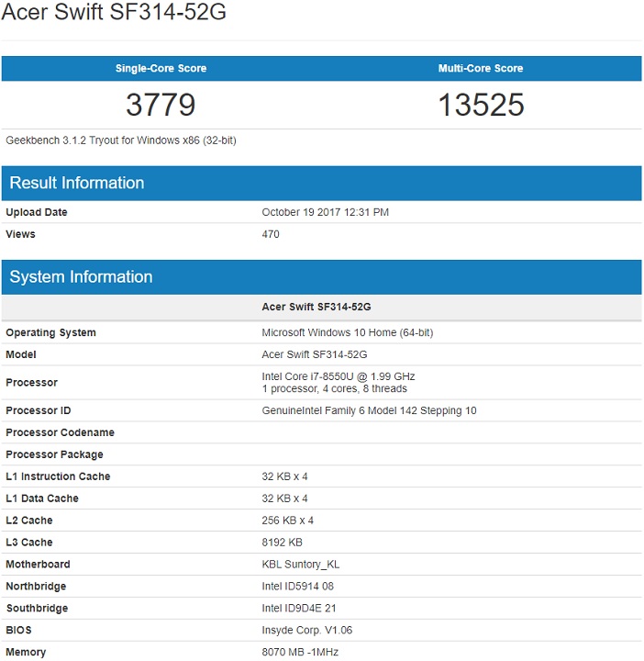644x661 pixels.
Task: Select the Model value Acer Swift SF314-52G
Action: click(315, 354)
